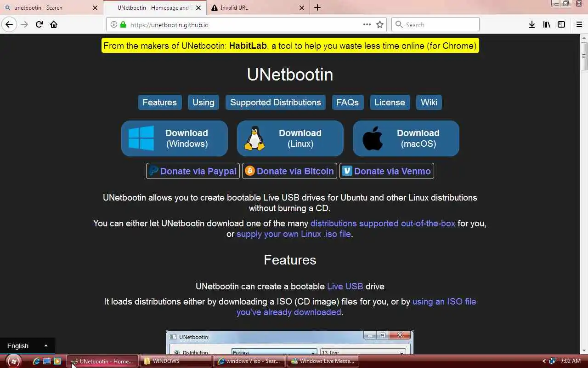Viewport: 588px width, 368px height.
Task: Click the green padlock security icon
Action: [123, 24]
